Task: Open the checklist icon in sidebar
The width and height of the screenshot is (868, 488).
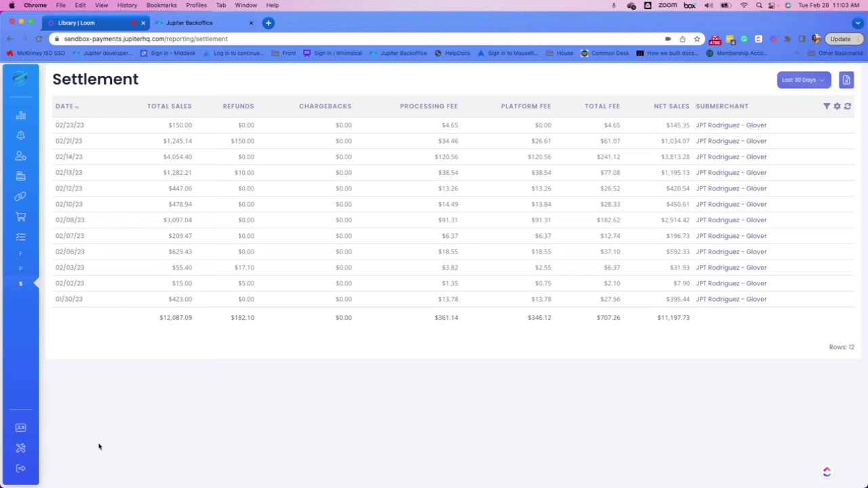Action: pos(20,237)
